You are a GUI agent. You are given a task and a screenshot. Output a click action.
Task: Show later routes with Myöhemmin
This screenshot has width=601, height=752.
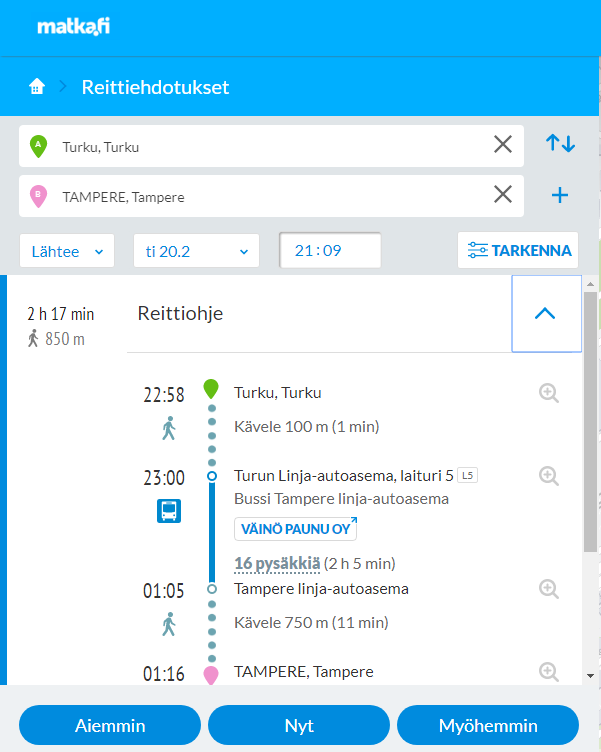pos(488,725)
